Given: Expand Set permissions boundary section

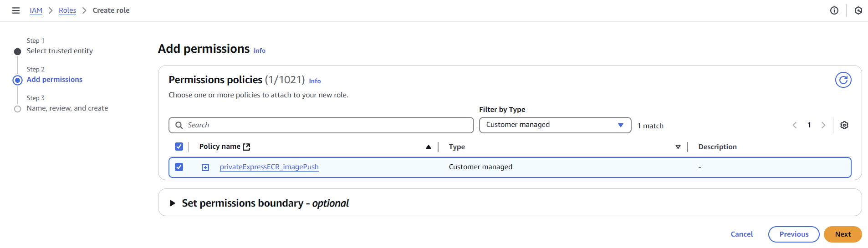Looking at the screenshot, I should [173, 203].
